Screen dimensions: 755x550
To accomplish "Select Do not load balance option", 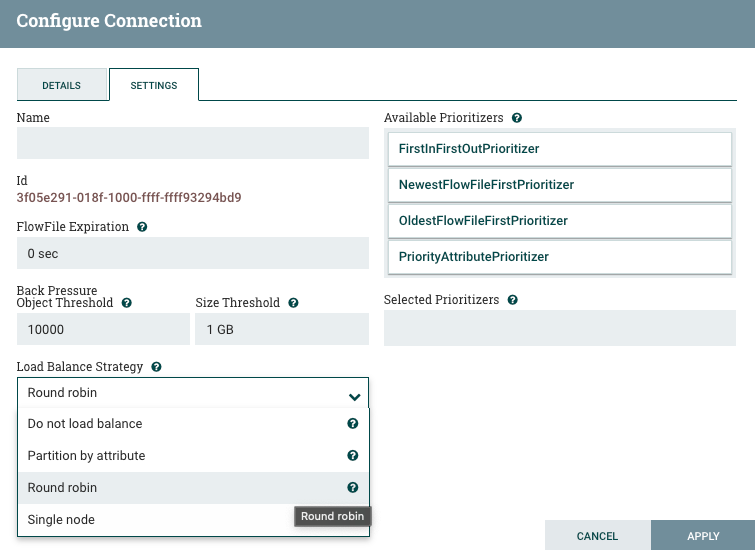I will coord(85,424).
